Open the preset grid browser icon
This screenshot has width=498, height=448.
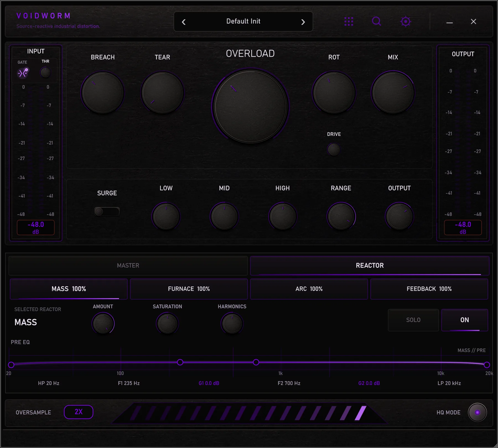click(349, 21)
